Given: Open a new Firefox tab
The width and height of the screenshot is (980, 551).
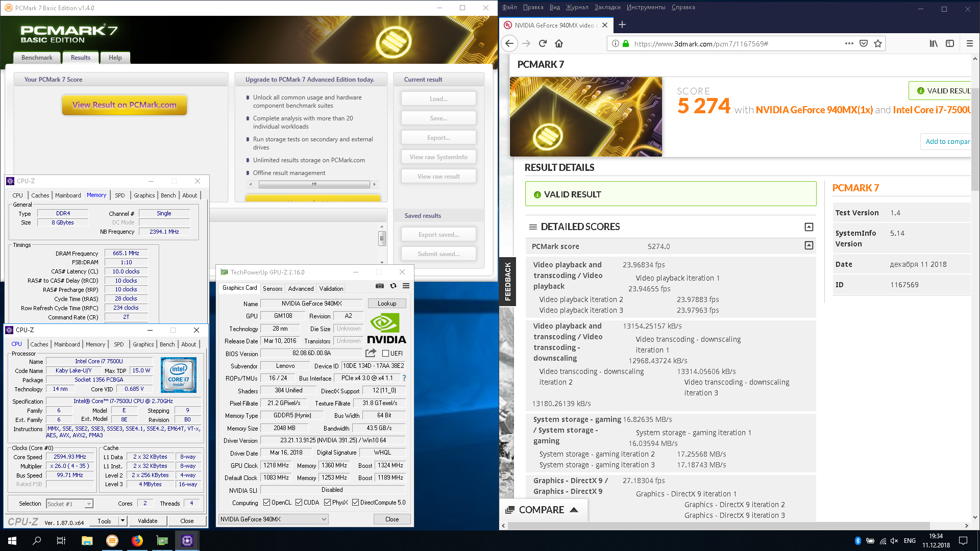Looking at the screenshot, I should click(x=622, y=24).
